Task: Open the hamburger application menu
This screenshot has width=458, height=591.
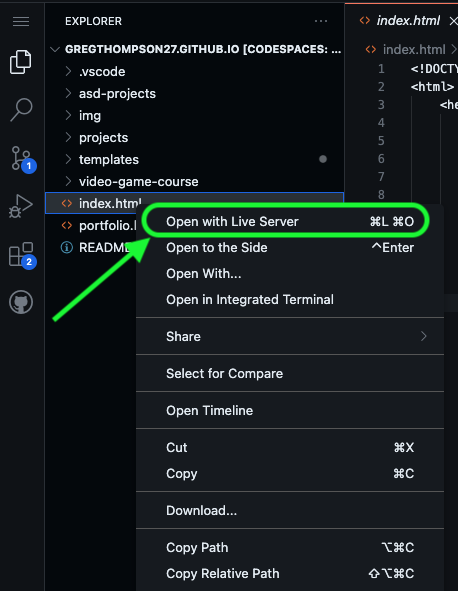Action: pyautogui.click(x=21, y=21)
